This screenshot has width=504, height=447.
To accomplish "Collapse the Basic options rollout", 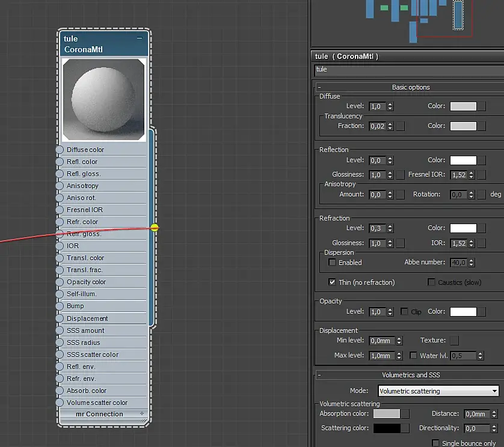I will point(319,87).
